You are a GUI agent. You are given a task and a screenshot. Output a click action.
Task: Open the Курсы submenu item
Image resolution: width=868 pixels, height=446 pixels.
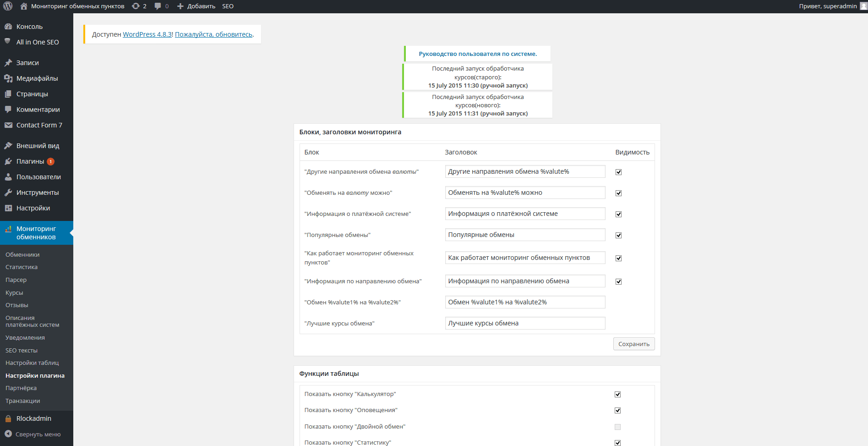click(x=14, y=292)
